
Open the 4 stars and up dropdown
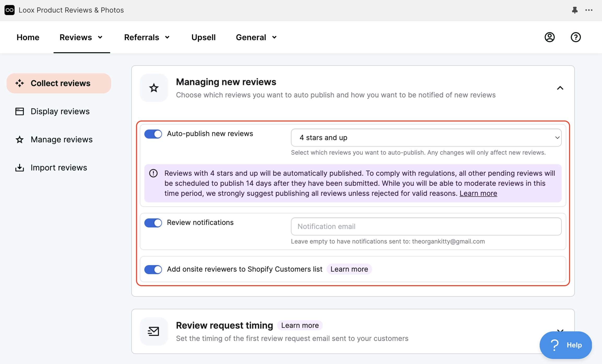pos(426,138)
